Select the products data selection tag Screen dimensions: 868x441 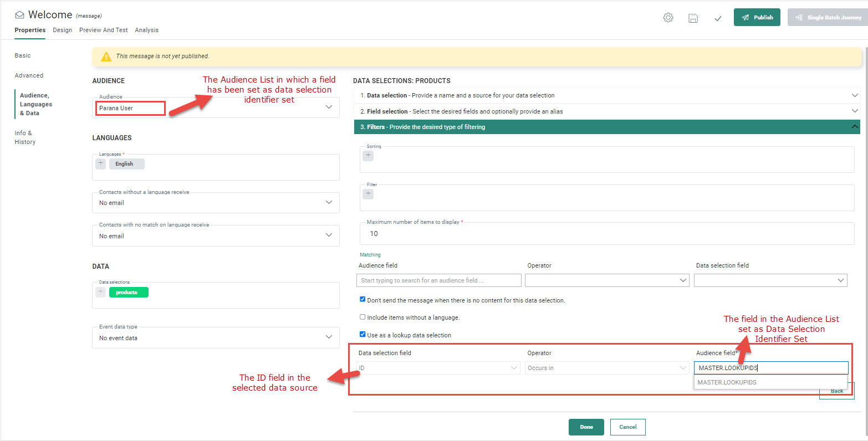click(x=129, y=293)
